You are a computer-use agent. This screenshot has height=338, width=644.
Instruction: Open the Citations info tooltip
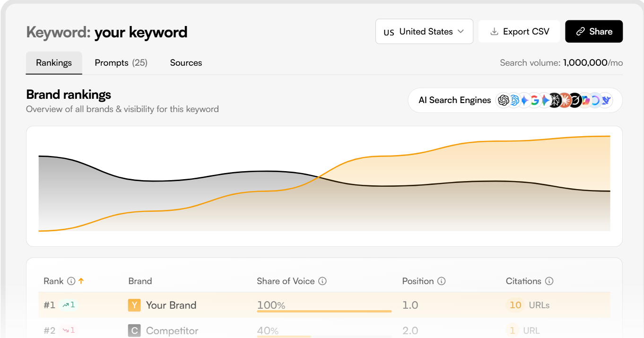[550, 281]
